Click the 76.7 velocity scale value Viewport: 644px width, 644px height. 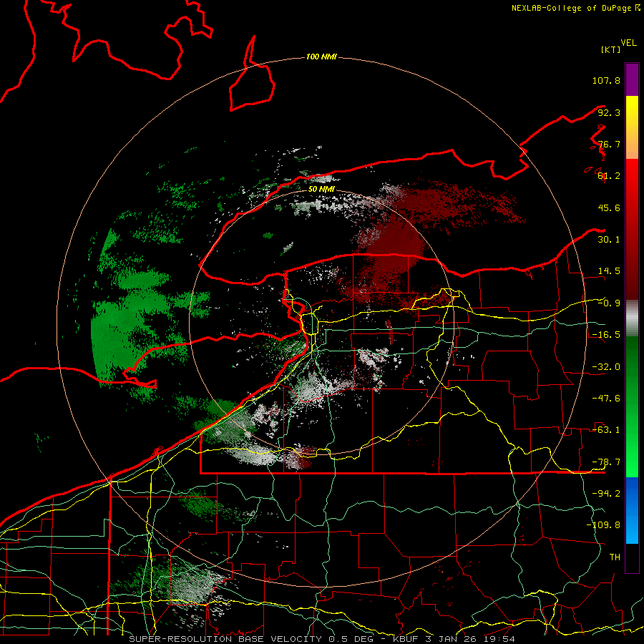click(609, 144)
